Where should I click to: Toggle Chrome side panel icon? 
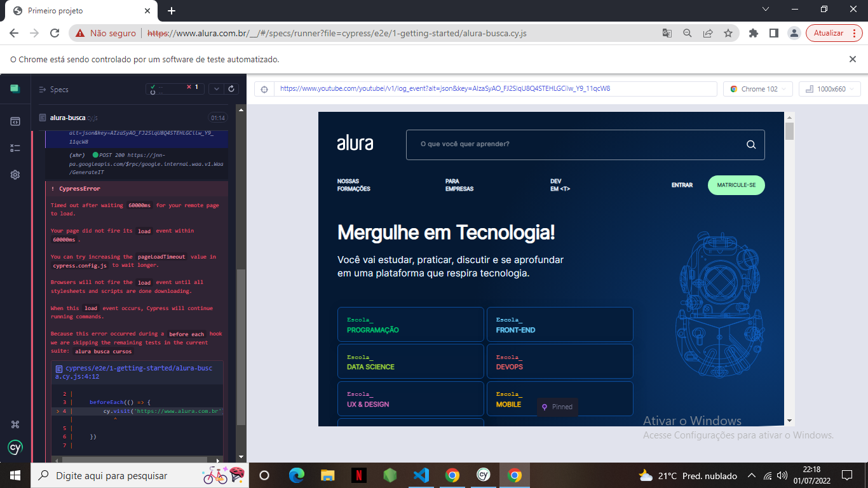coord(773,33)
